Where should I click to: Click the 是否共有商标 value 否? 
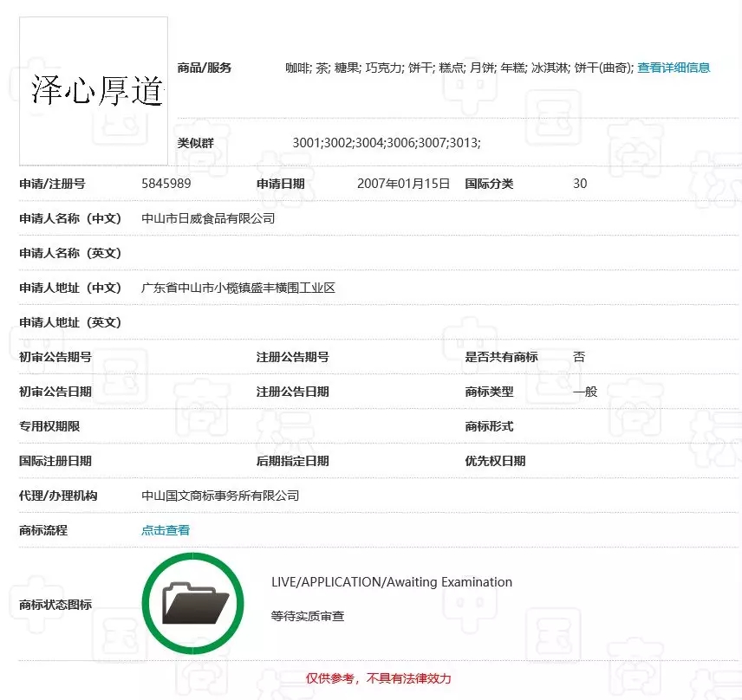point(579,357)
